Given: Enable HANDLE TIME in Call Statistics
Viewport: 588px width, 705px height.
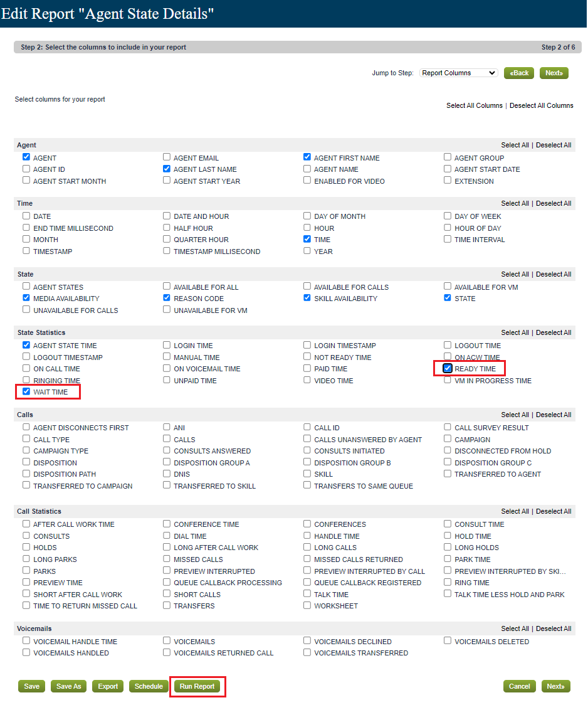Looking at the screenshot, I should [x=307, y=536].
